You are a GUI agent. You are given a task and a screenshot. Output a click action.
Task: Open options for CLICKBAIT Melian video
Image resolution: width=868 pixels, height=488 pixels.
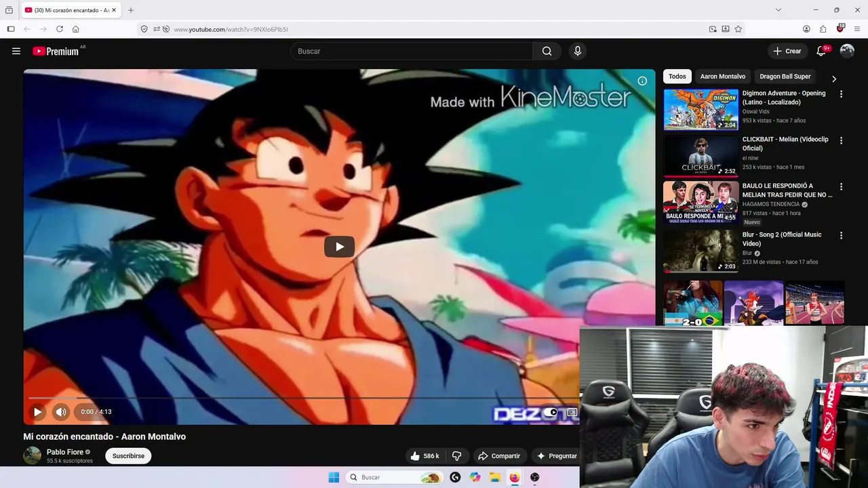842,140
